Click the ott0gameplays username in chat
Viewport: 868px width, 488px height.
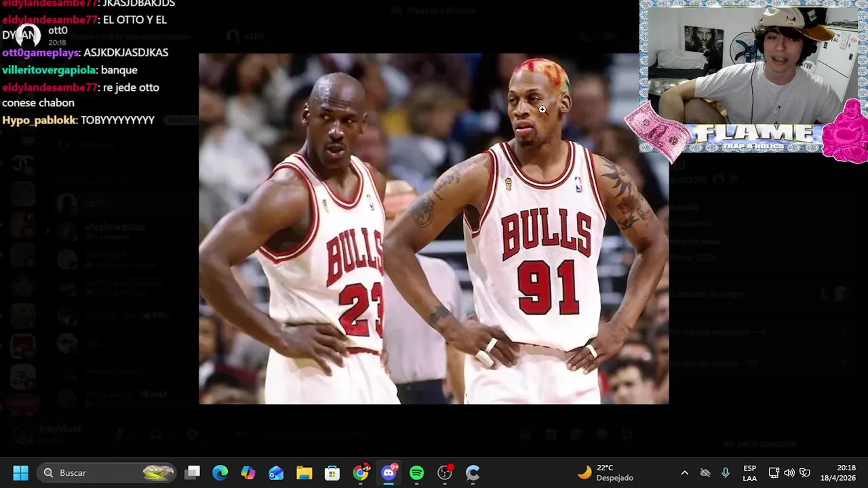tap(40, 52)
